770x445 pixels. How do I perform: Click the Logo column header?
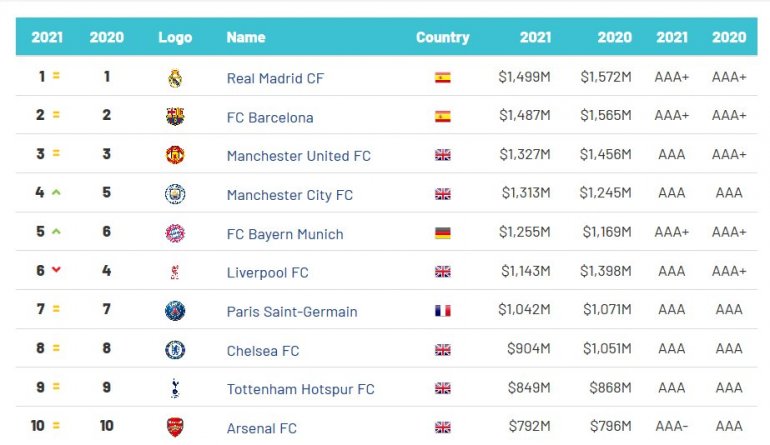point(175,37)
